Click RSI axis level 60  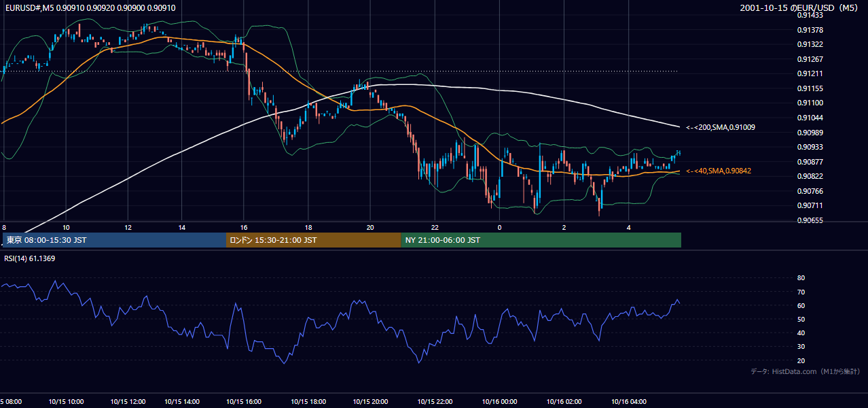pos(801,305)
